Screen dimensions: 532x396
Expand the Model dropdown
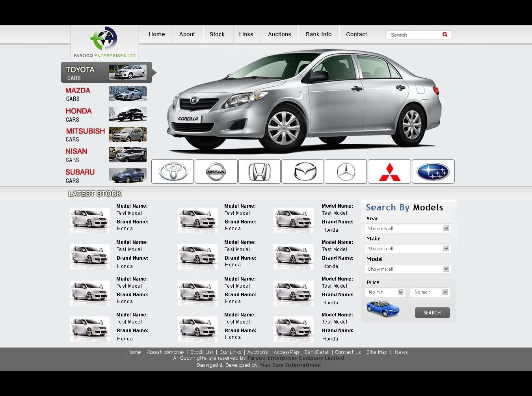click(408, 269)
